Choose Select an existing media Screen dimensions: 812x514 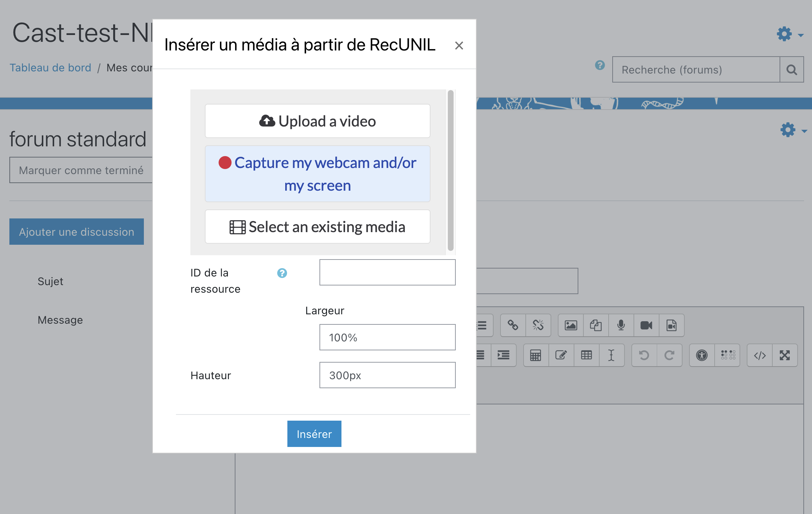point(317,227)
